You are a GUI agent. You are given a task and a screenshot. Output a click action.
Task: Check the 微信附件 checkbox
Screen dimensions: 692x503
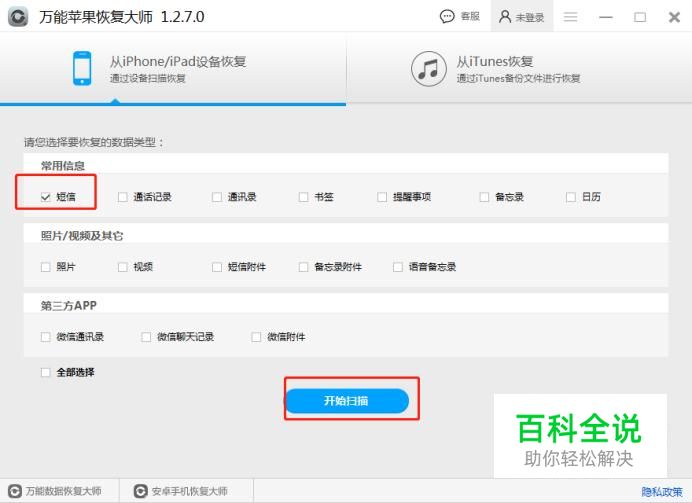pos(256,337)
